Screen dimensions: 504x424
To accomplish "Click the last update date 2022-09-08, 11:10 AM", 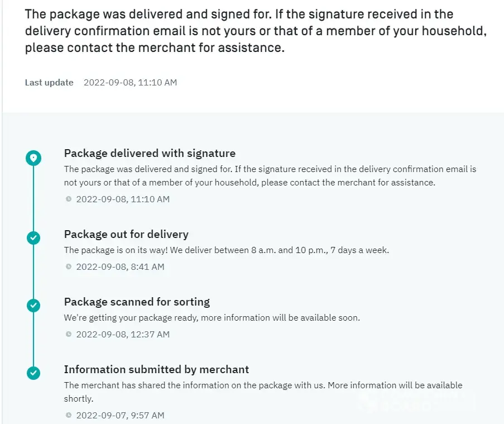I will [x=130, y=83].
